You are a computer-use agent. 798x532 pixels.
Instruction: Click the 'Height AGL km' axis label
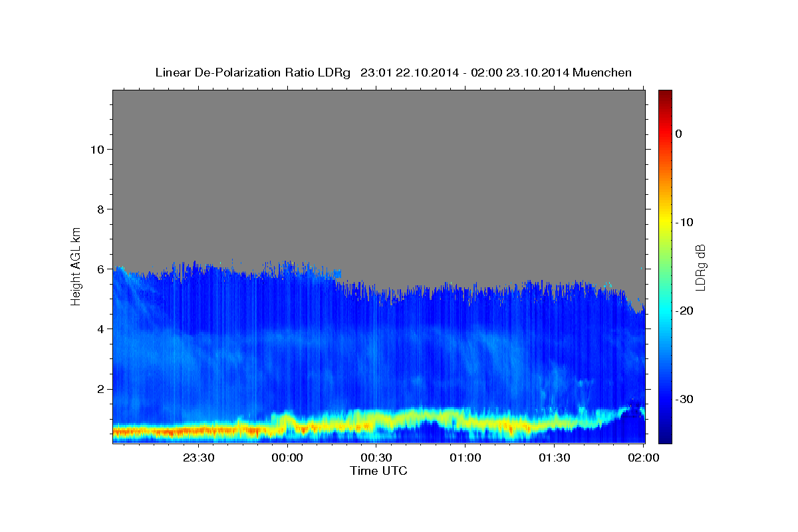[x=76, y=266]
